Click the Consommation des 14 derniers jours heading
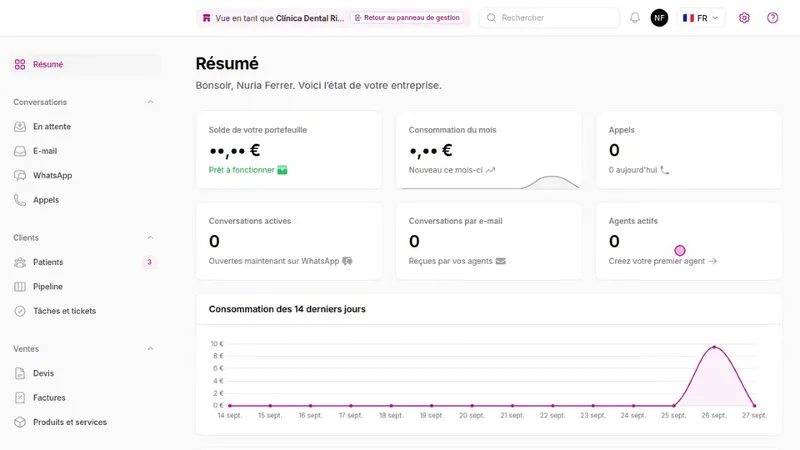The height and width of the screenshot is (450, 800). click(287, 309)
